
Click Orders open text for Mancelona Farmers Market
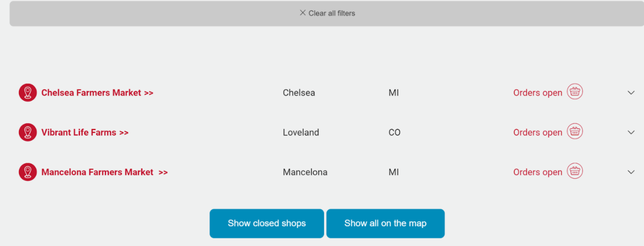(538, 173)
